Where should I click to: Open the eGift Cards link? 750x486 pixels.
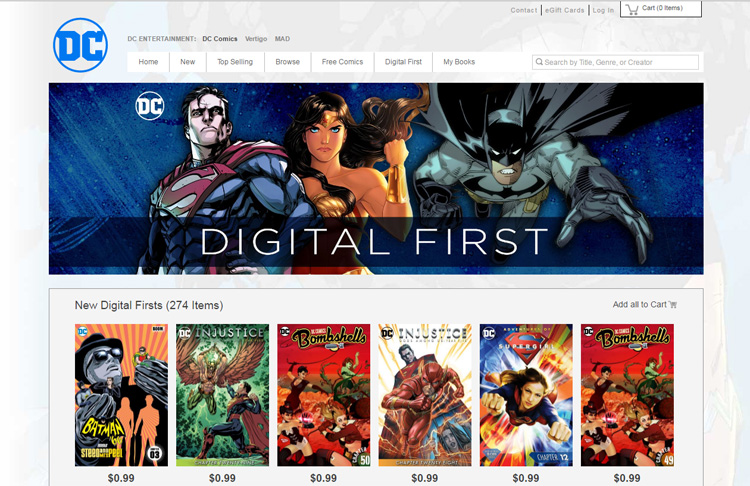pos(564,10)
